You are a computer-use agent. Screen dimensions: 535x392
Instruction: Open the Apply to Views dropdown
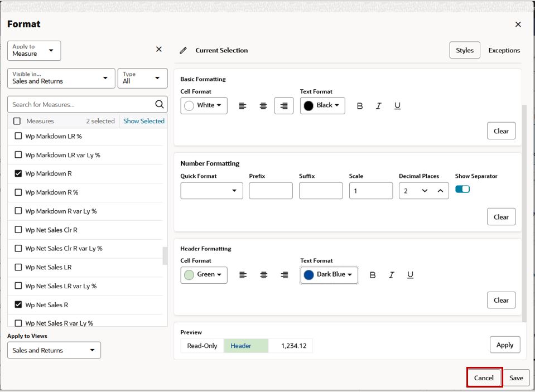(x=54, y=350)
